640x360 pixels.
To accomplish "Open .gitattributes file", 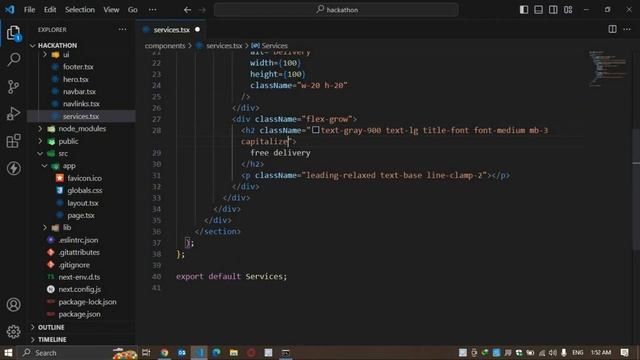I will [x=79, y=252].
